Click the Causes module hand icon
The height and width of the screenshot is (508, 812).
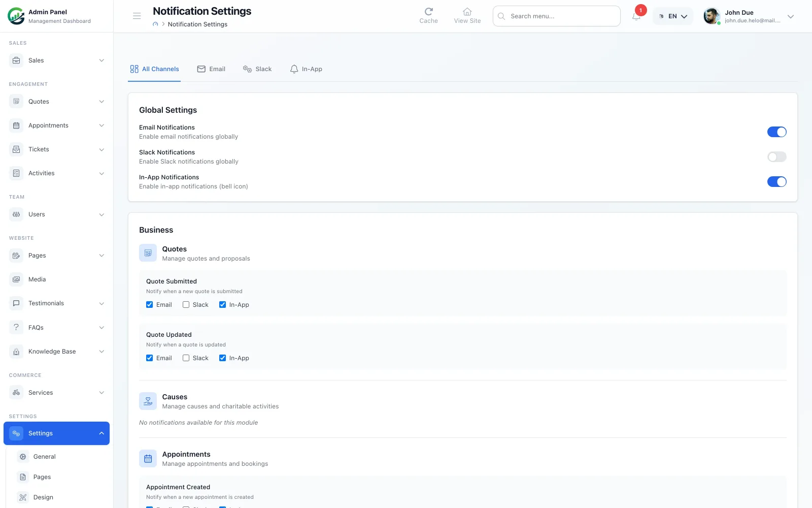[x=148, y=401]
